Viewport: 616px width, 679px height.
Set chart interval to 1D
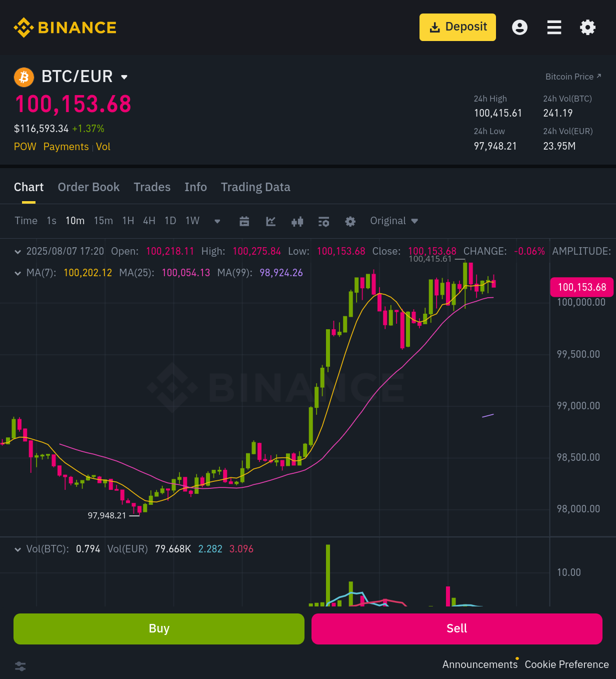point(170,221)
